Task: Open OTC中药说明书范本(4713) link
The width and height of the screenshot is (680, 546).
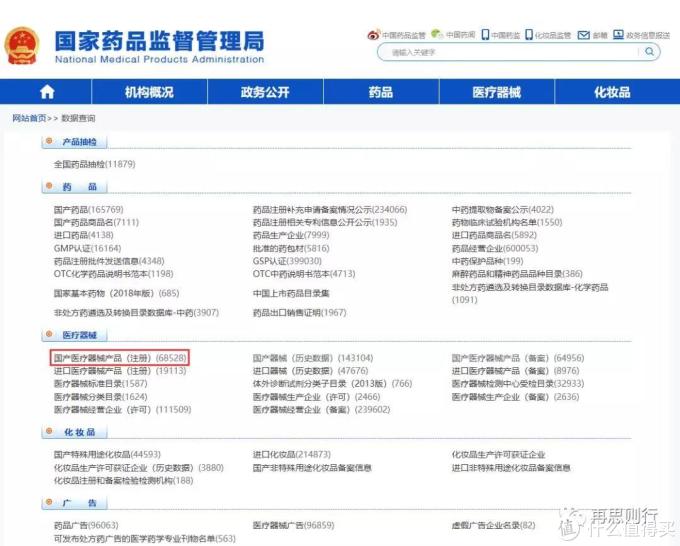Action: tap(304, 274)
